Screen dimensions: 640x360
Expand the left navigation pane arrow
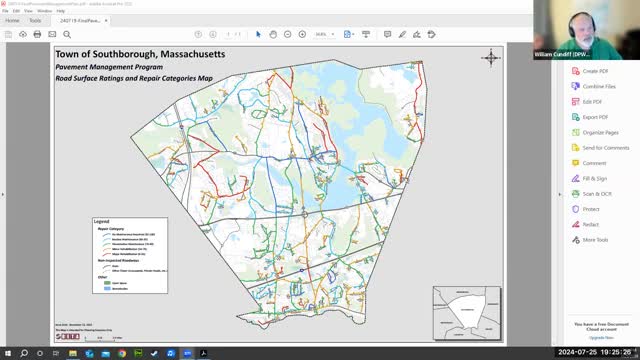click(3, 194)
